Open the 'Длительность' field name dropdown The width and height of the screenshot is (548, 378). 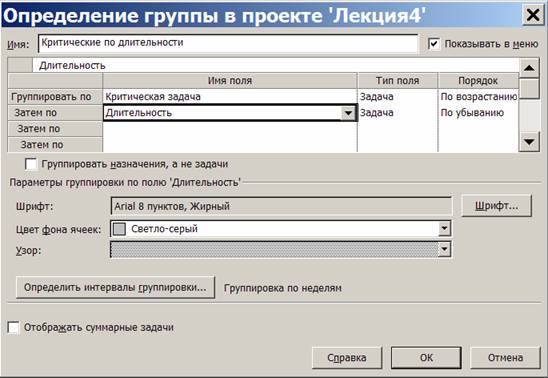(348, 113)
